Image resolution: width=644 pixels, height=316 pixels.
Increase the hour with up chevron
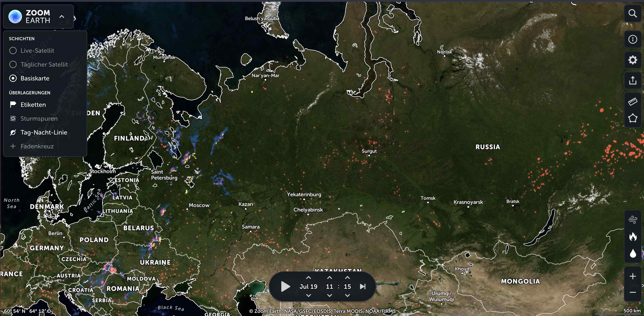click(x=329, y=278)
